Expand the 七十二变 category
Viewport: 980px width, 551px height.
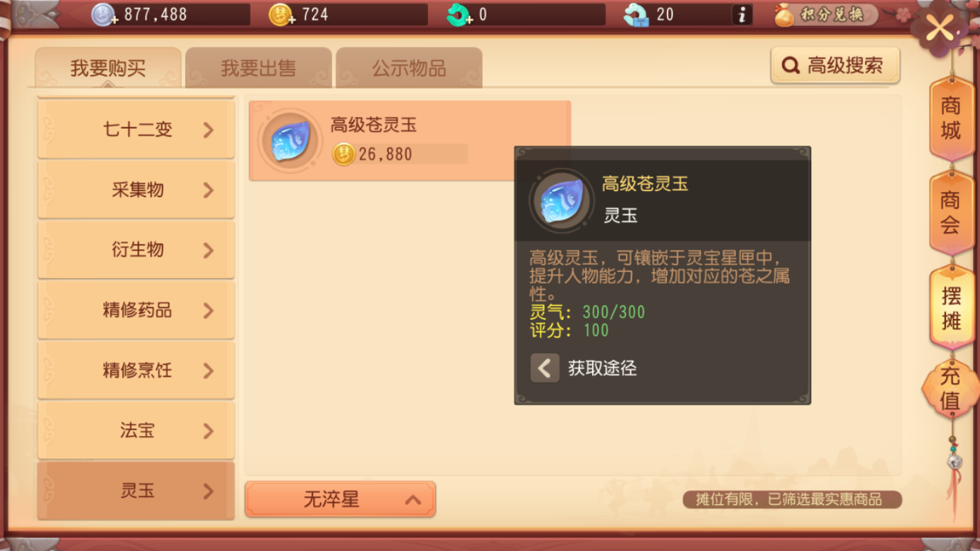coord(136,129)
